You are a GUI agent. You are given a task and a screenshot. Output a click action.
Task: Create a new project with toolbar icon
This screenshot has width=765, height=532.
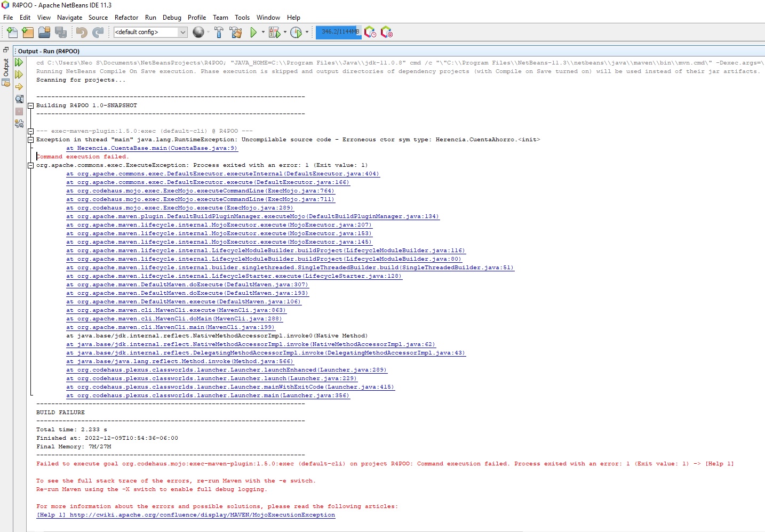point(28,33)
